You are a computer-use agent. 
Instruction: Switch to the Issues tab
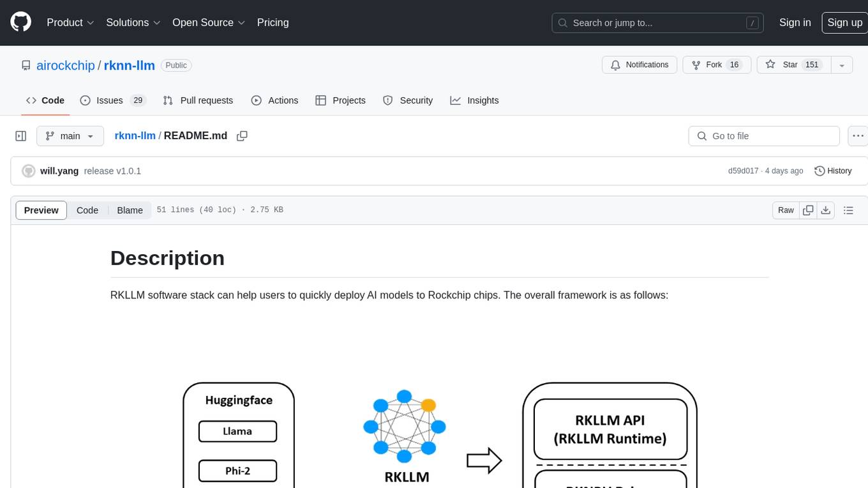[x=112, y=100]
